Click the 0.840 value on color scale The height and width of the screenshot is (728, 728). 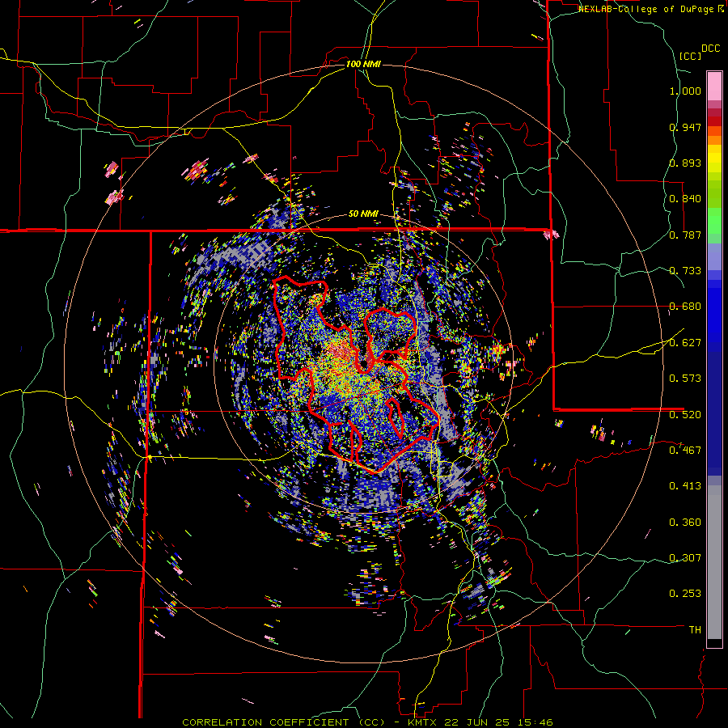coord(685,199)
